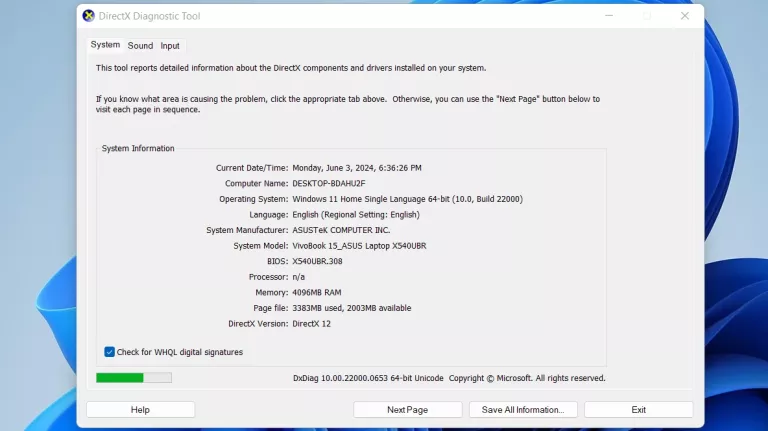The width and height of the screenshot is (768, 431).
Task: Click the DirectX Diagnostic Tool title icon
Action: click(x=89, y=16)
